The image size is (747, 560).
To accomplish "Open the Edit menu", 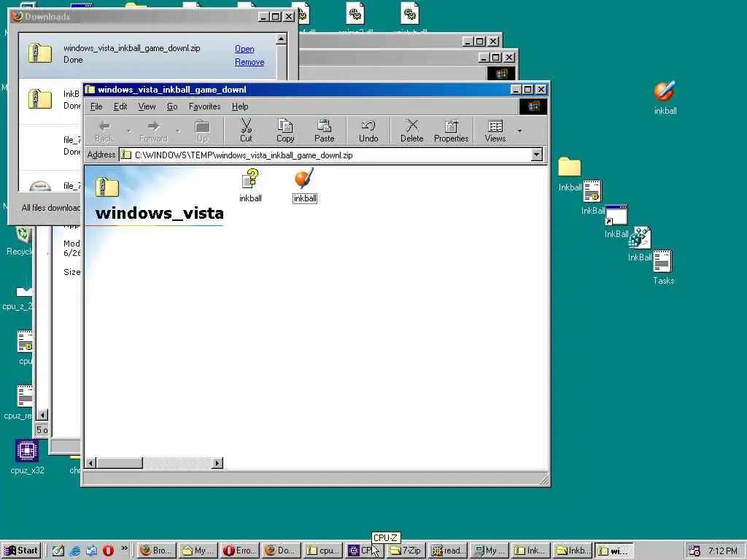I will click(120, 106).
